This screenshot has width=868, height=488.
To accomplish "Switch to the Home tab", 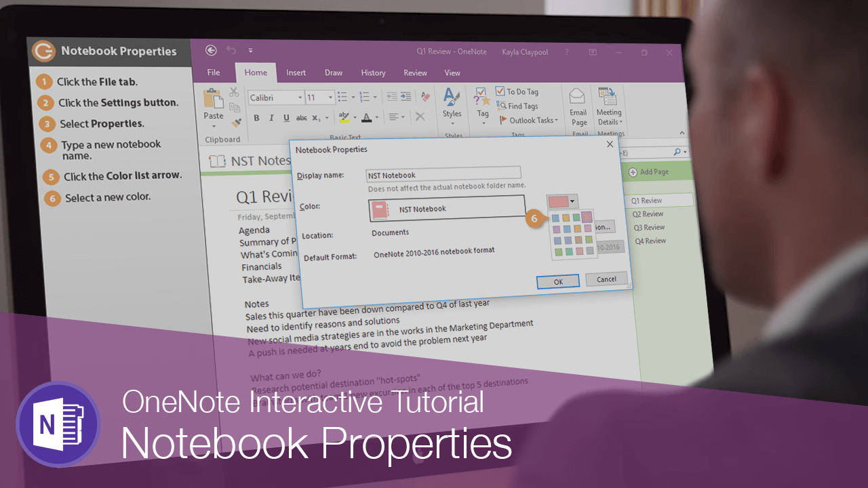I will click(256, 73).
